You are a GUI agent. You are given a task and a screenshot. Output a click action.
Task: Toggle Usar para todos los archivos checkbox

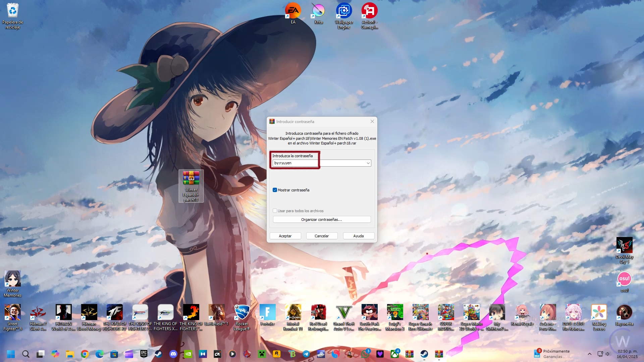pyautogui.click(x=275, y=211)
